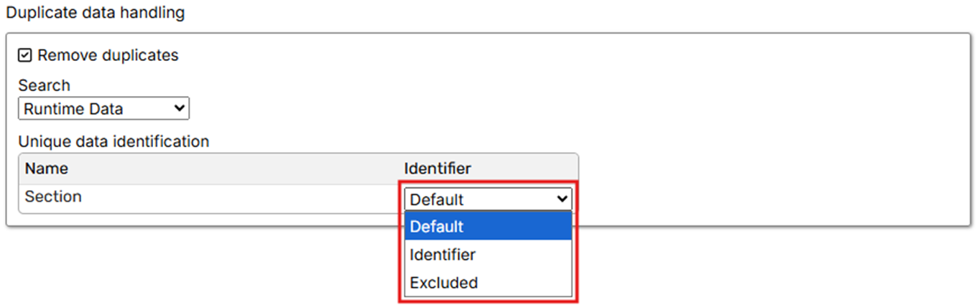Click the Name column header
This screenshot has height=305, width=980.
pyautogui.click(x=47, y=169)
